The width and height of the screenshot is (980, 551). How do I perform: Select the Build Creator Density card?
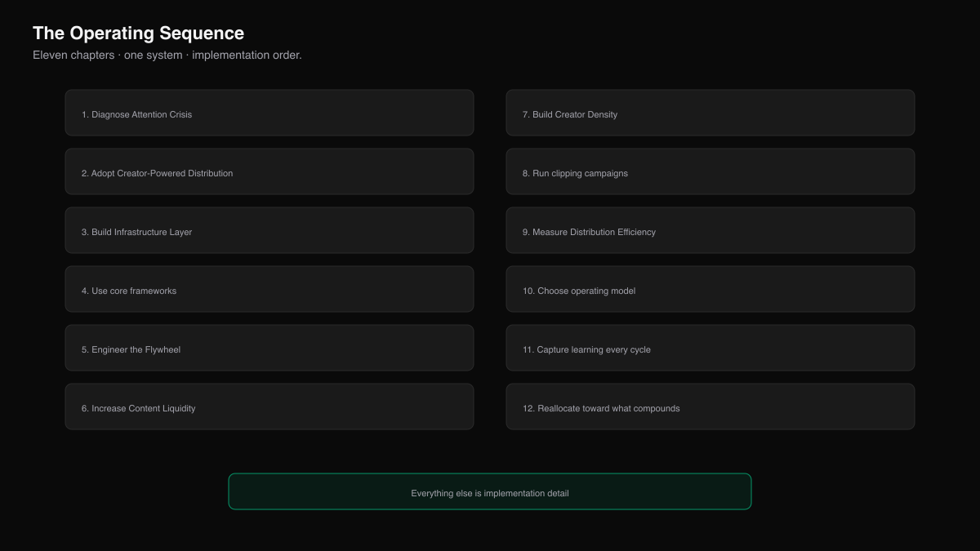[710, 113]
